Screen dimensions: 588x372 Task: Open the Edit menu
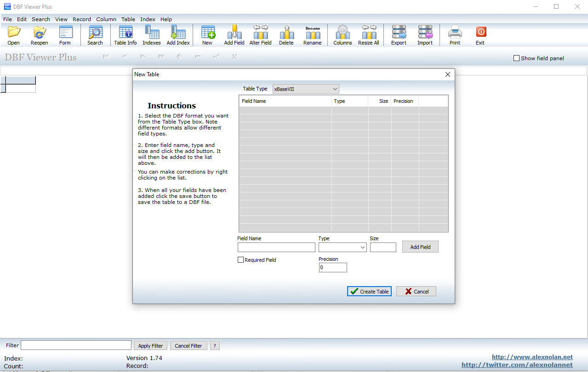coord(22,19)
